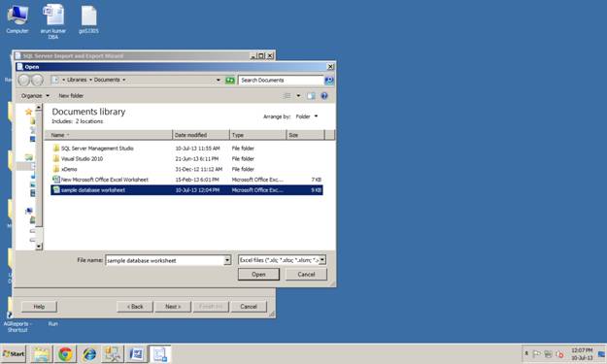The width and height of the screenshot is (607, 364).
Task: Select the Favorites star in the sidebar
Action: click(28, 112)
